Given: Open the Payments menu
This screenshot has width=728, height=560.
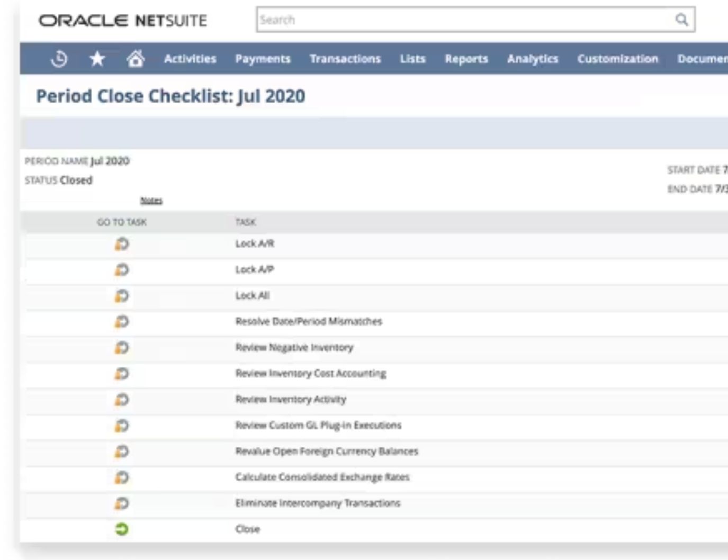Looking at the screenshot, I should (263, 59).
